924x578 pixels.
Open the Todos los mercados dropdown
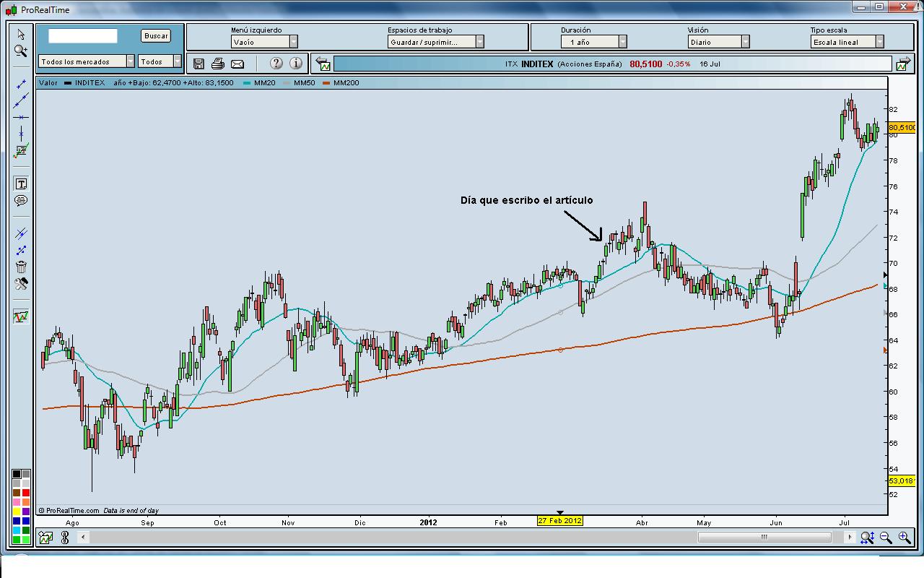pos(87,61)
